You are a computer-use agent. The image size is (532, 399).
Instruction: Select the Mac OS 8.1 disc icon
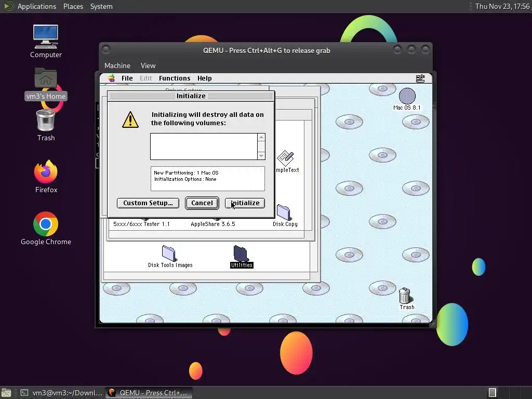(407, 96)
